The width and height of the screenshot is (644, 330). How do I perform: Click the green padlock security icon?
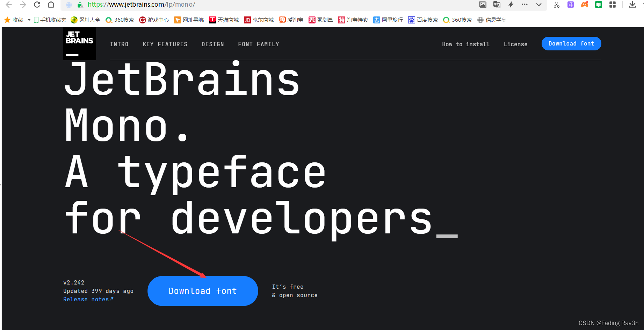80,5
